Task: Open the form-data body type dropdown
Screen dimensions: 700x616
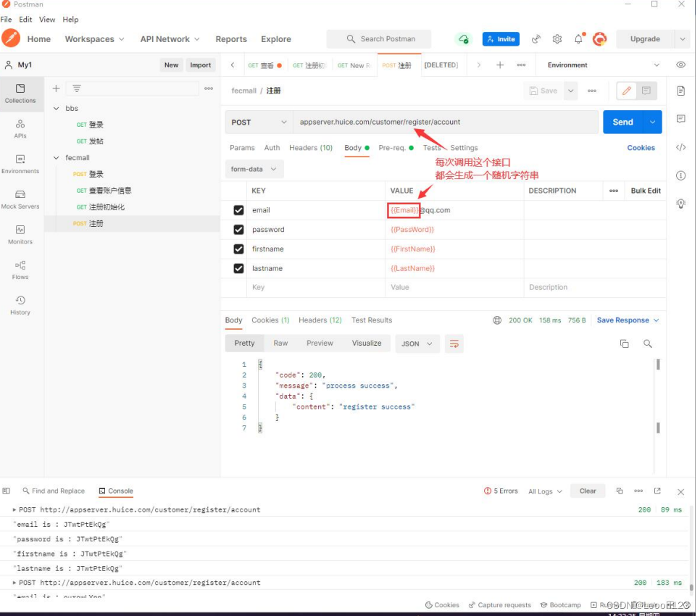Action: [254, 169]
